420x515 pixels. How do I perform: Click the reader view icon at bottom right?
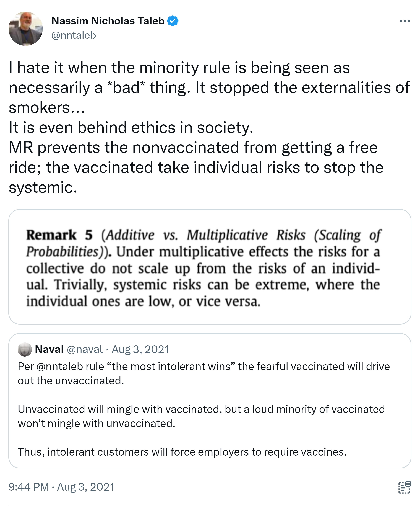click(x=404, y=487)
